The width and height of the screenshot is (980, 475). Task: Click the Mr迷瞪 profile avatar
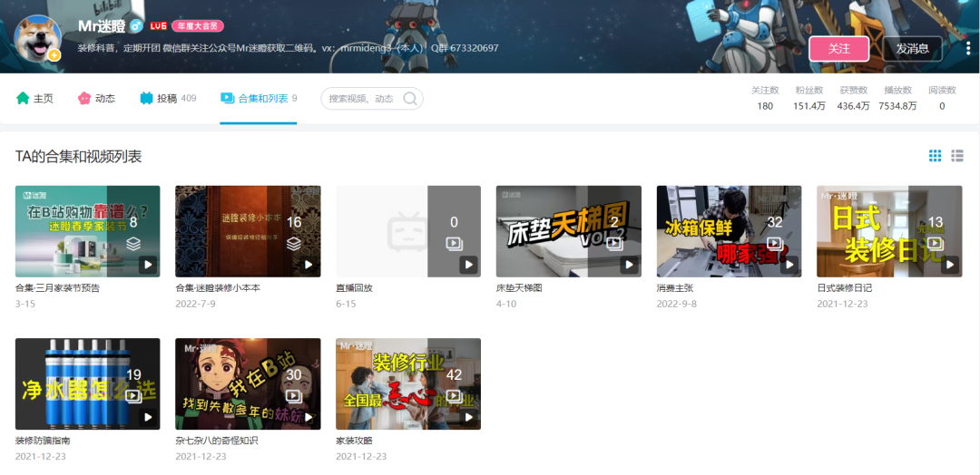click(38, 38)
